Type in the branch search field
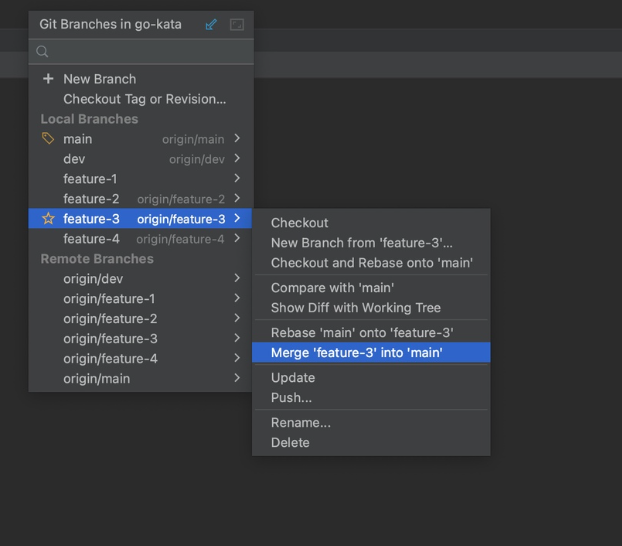 [x=145, y=52]
